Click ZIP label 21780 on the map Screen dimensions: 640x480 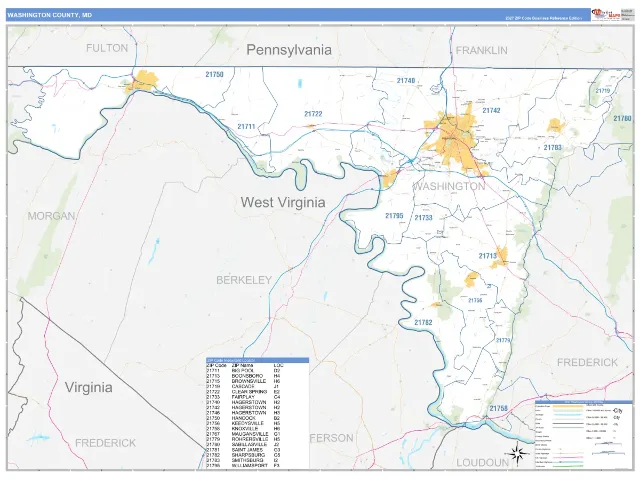pos(623,118)
